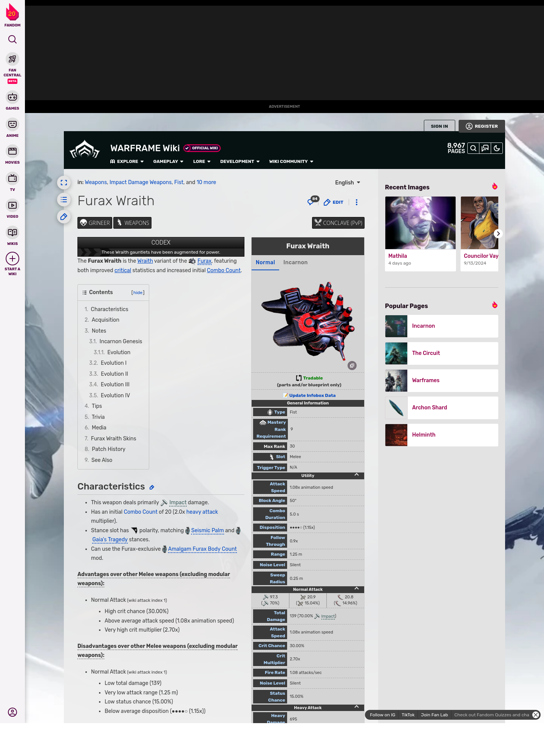Open the table of contents list icon
This screenshot has width=544, height=756.
click(64, 200)
